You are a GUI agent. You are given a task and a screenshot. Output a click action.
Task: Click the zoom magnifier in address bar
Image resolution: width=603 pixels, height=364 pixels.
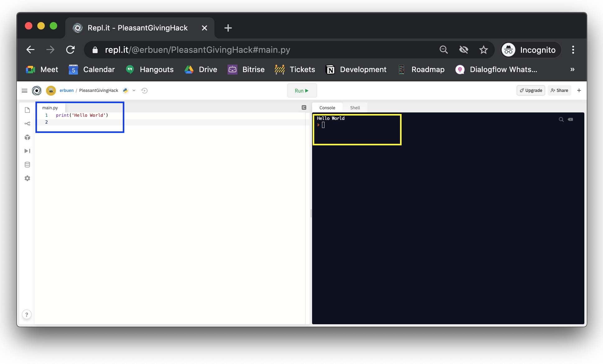pyautogui.click(x=444, y=50)
